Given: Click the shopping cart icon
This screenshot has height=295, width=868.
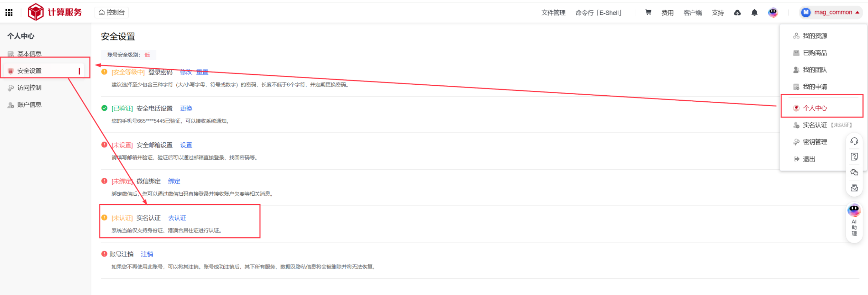Looking at the screenshot, I should pyautogui.click(x=648, y=13).
